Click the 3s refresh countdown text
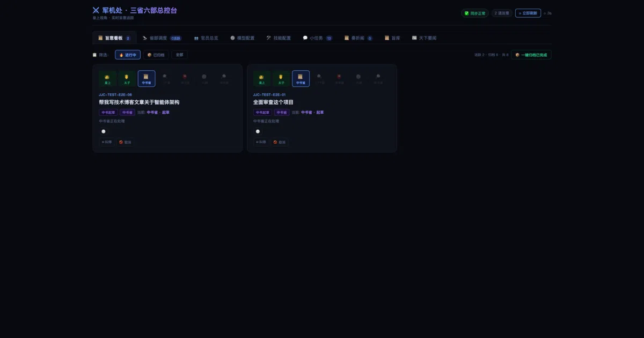 [548, 13]
